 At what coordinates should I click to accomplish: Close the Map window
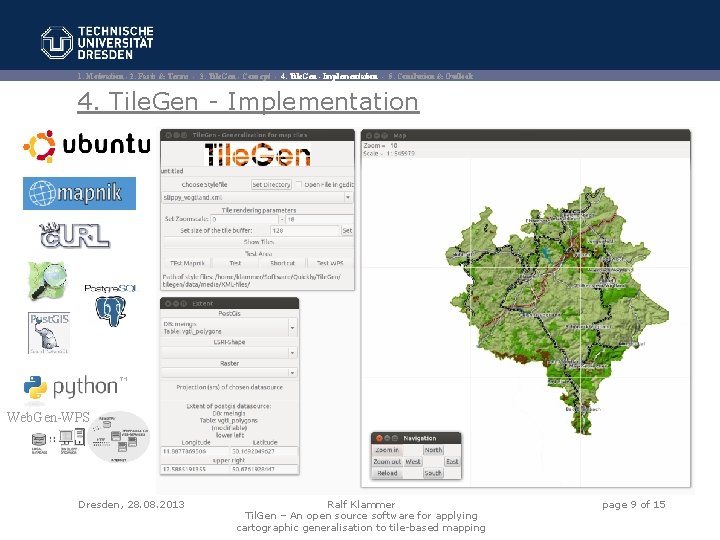click(369, 135)
